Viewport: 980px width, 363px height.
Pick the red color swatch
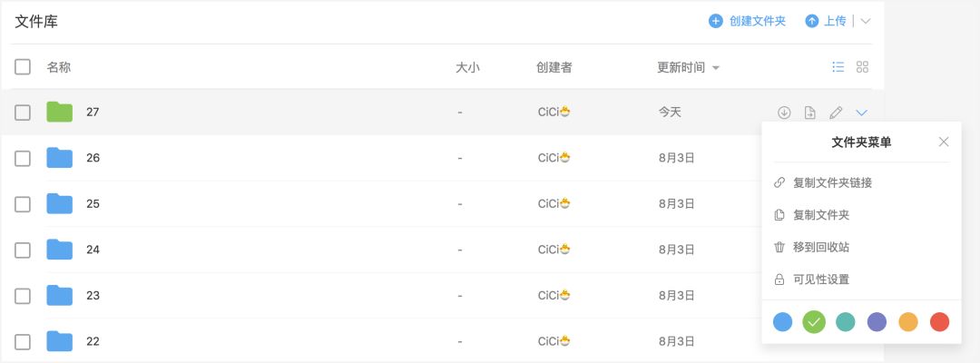[x=939, y=322]
